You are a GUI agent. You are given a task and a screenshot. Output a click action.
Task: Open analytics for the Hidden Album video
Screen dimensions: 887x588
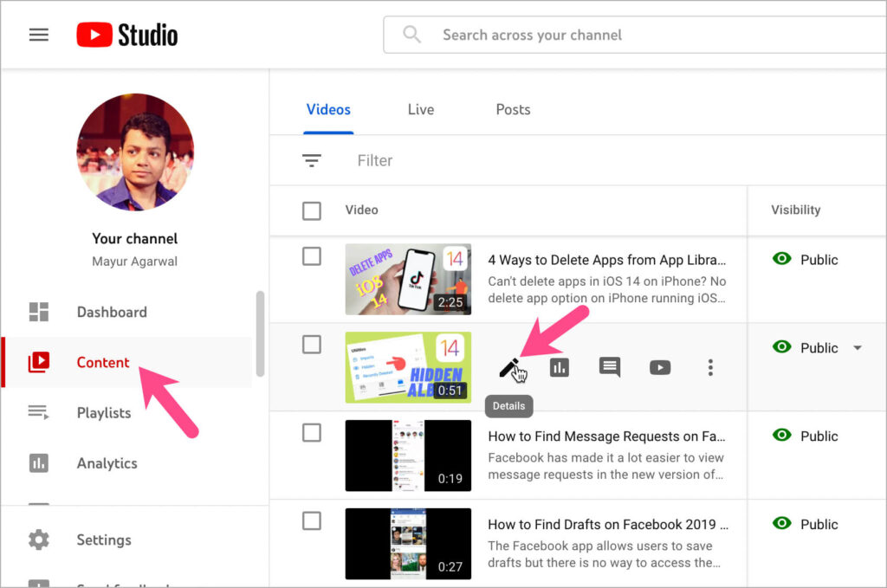coord(559,367)
